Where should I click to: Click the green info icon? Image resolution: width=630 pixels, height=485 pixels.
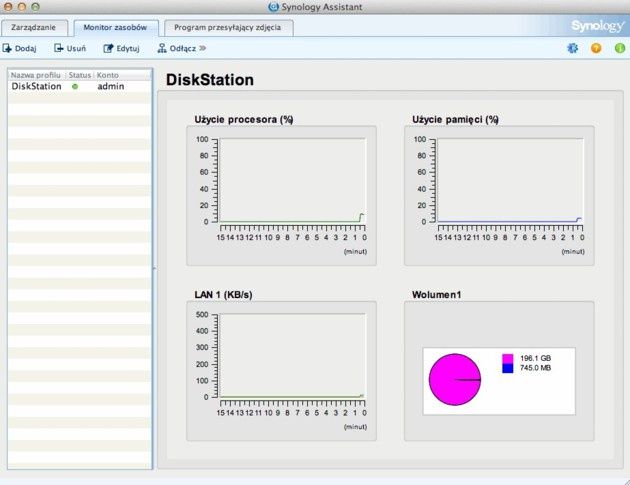[x=620, y=48]
